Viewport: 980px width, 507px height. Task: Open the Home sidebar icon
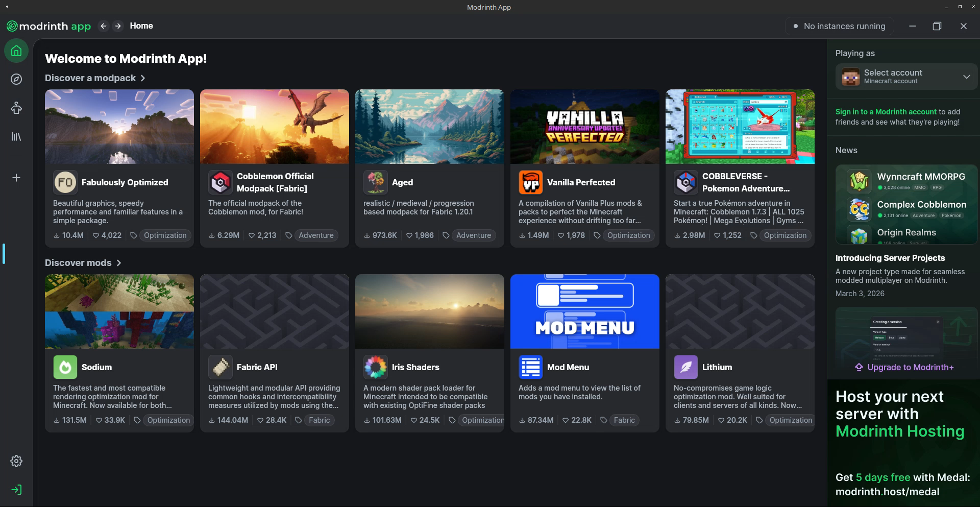click(x=16, y=51)
